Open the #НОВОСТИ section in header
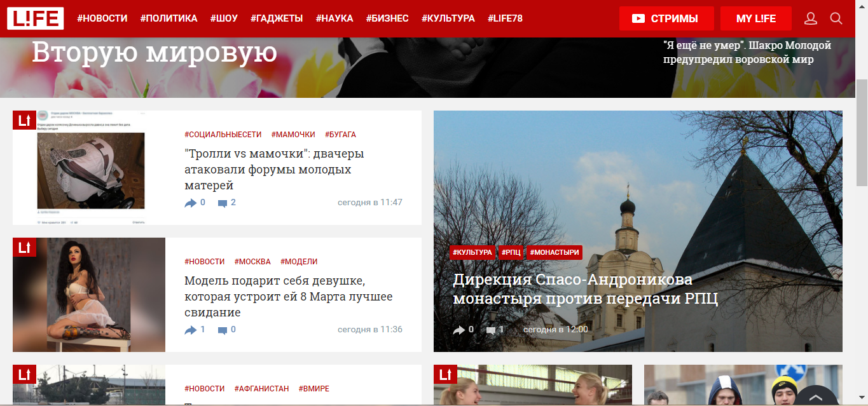The height and width of the screenshot is (406, 868). pyautogui.click(x=102, y=18)
